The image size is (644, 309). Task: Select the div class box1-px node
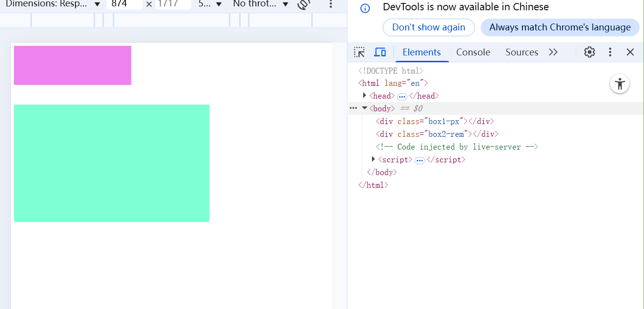tap(435, 121)
